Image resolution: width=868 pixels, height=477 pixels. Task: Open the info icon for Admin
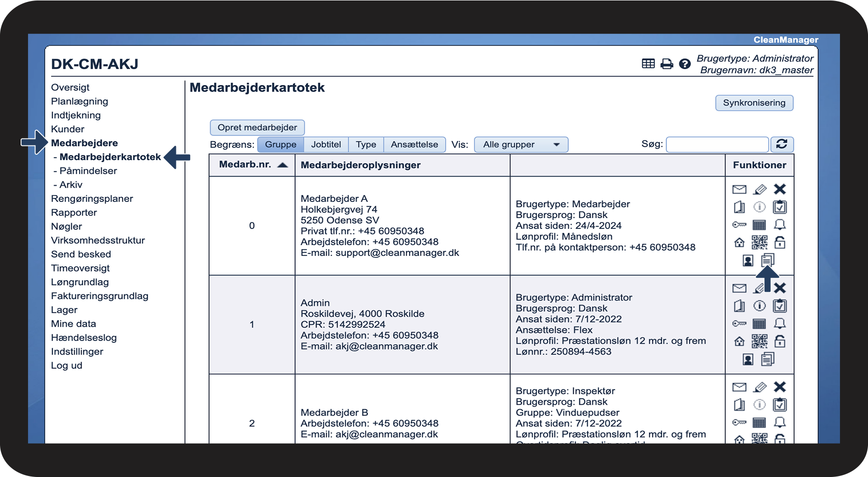pos(759,306)
